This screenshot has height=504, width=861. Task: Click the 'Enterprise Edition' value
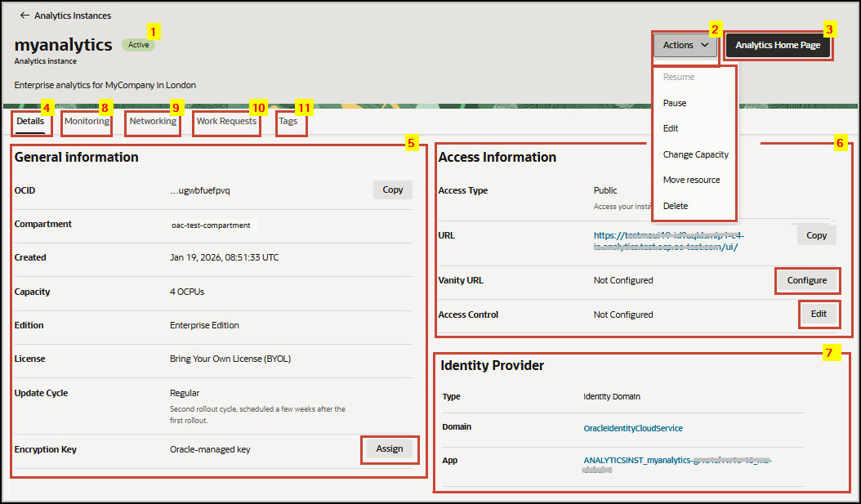tap(204, 326)
